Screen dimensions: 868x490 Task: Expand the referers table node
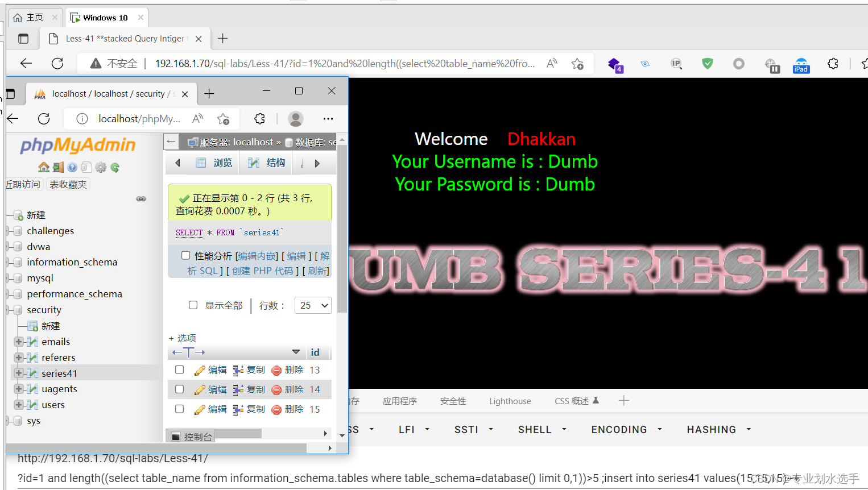[x=19, y=358]
